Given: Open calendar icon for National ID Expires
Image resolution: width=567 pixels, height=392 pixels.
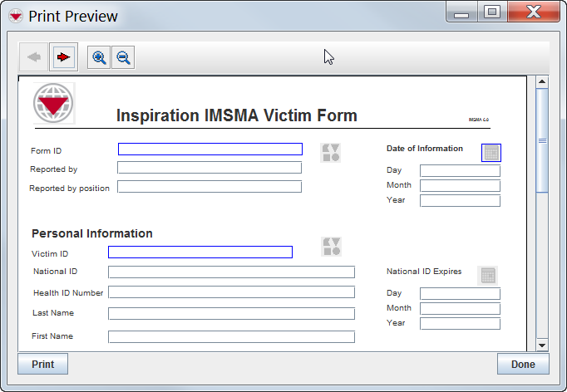Looking at the screenshot, I should click(x=488, y=275).
